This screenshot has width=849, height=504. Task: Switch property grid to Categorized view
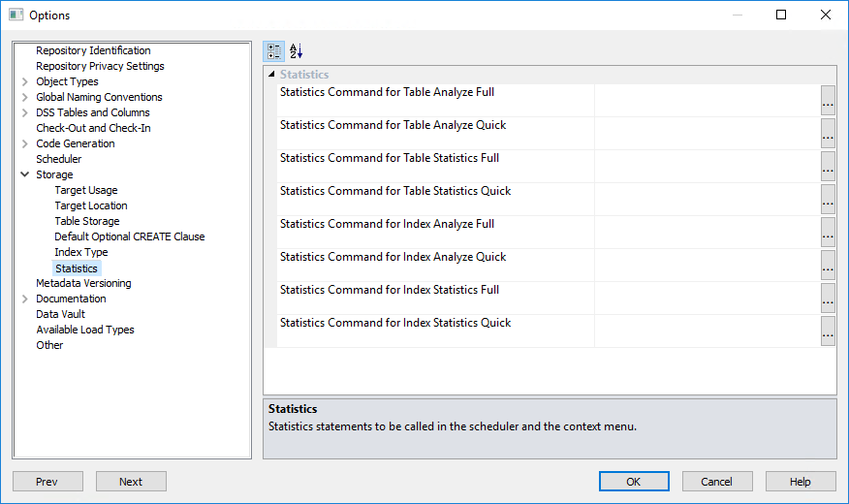coord(274,51)
